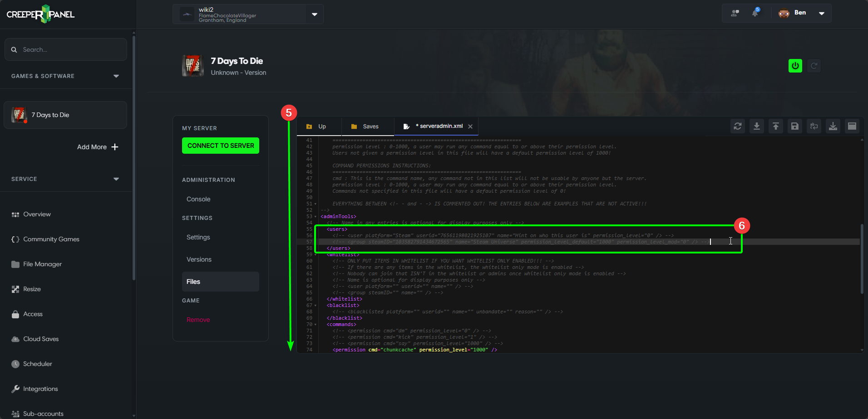The image size is (868, 419).
Task: Fold code at line 53 adminTools
Action: [x=316, y=217]
